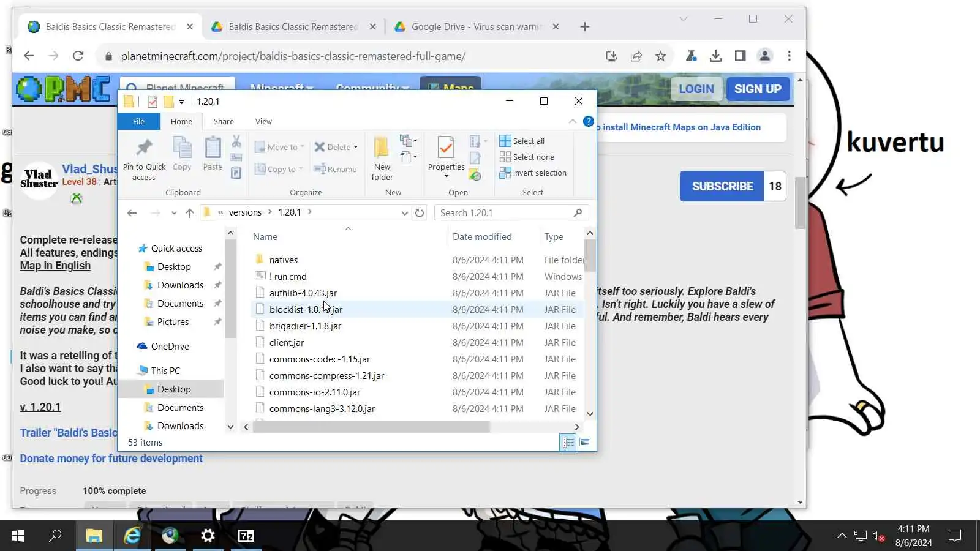Switch to Google Drive Virus scan tab
Viewport: 980px width, 551px height.
point(476,27)
